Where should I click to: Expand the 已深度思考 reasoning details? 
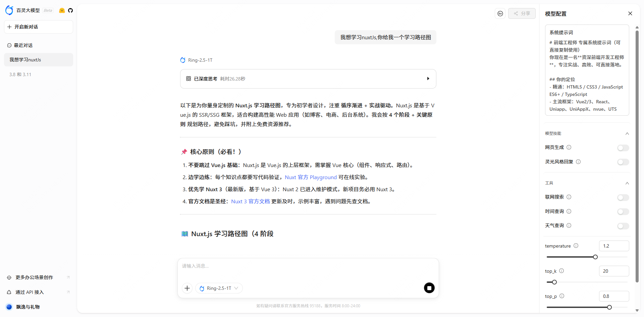[x=428, y=78]
